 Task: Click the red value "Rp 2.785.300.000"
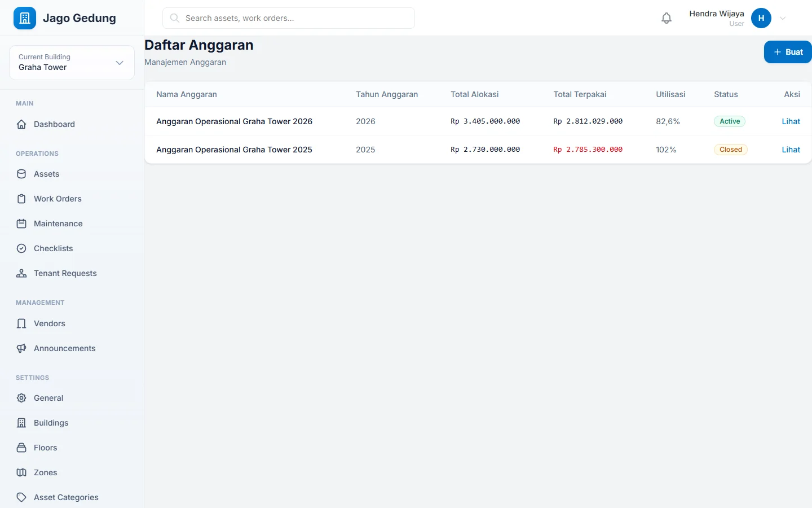[x=588, y=150]
